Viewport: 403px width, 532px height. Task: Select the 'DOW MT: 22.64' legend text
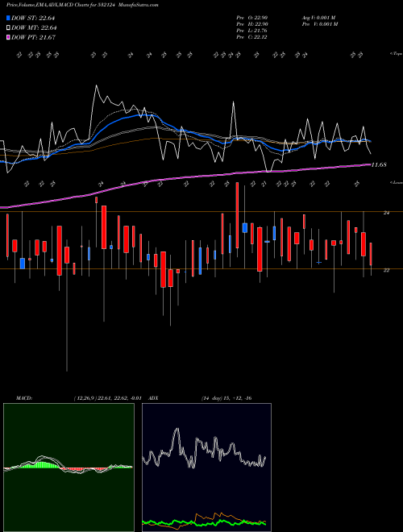(x=34, y=28)
